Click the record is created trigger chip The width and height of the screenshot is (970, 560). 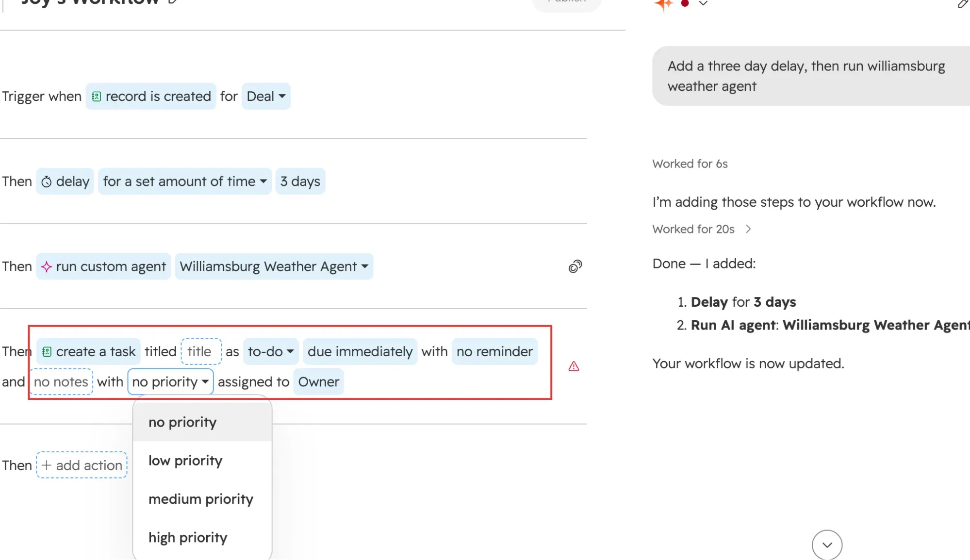151,96
